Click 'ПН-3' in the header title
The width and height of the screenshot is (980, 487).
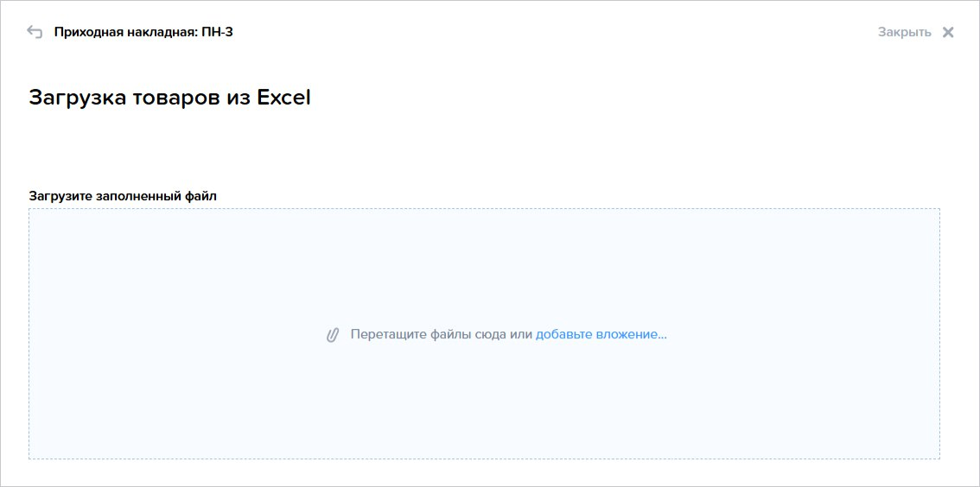(x=218, y=33)
